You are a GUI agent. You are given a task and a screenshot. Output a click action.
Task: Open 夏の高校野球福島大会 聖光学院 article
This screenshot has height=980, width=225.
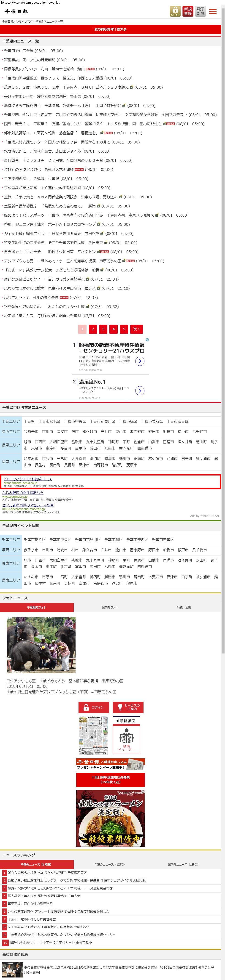point(119,969)
